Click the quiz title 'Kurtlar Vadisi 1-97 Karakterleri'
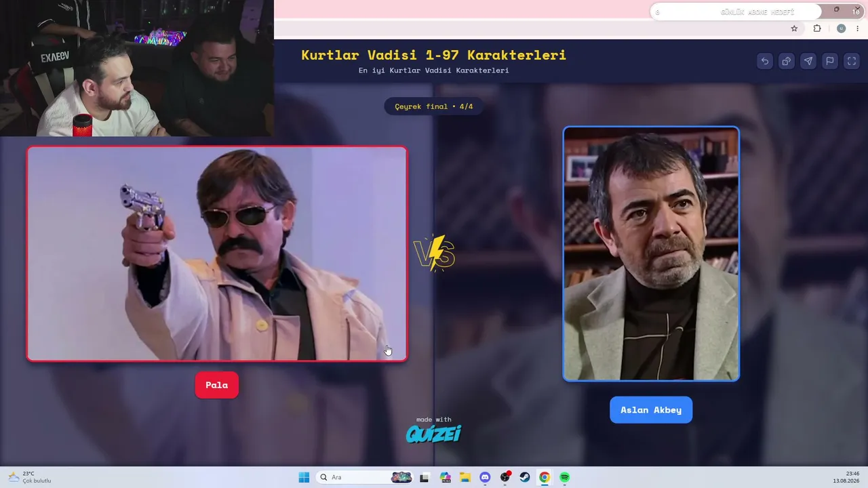 (x=434, y=55)
